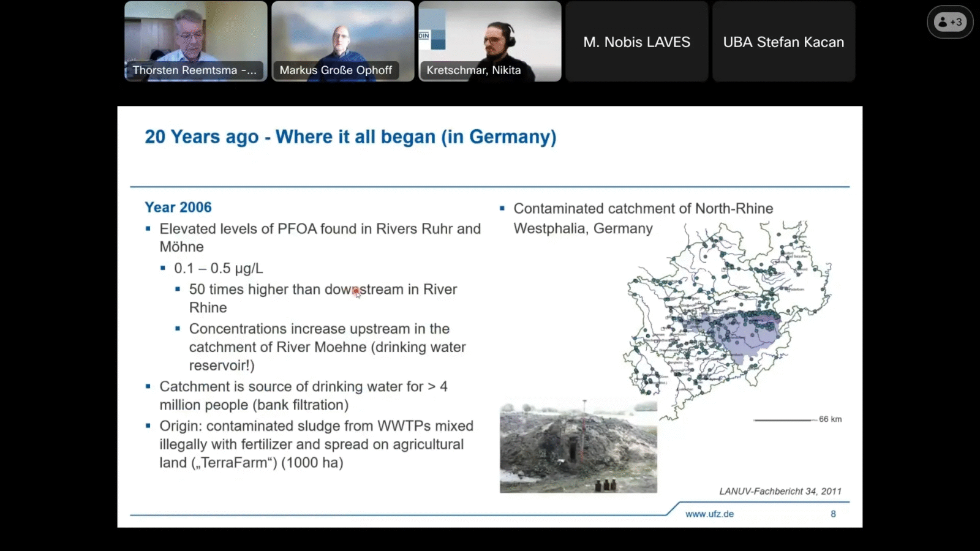Select the UBA Stefan Kacan participant tile

(783, 42)
